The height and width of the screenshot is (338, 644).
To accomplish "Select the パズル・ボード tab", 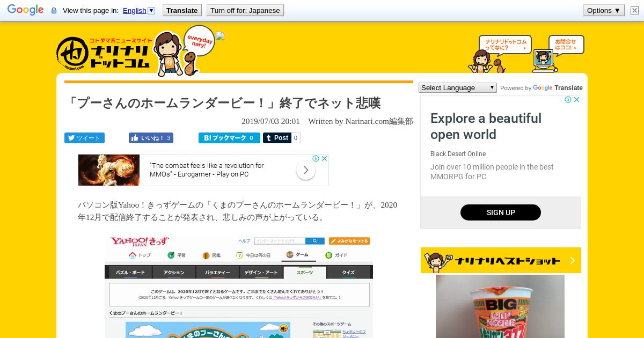I will tap(130, 273).
